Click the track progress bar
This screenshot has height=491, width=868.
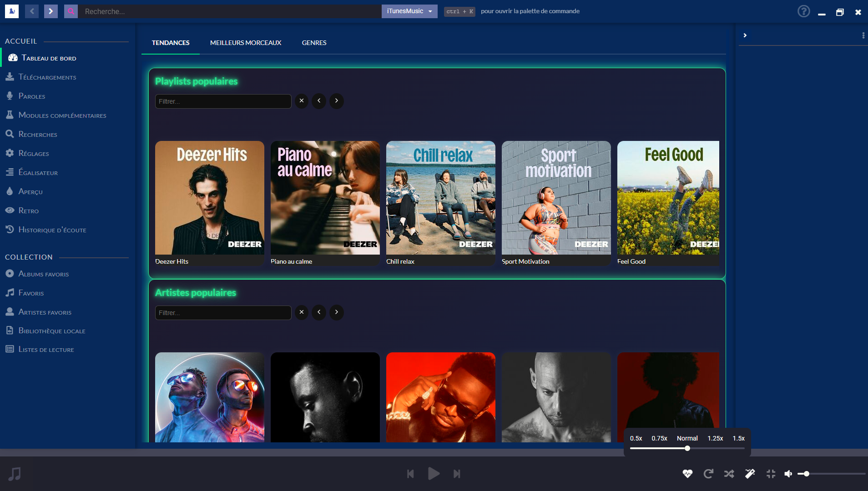[434, 453]
